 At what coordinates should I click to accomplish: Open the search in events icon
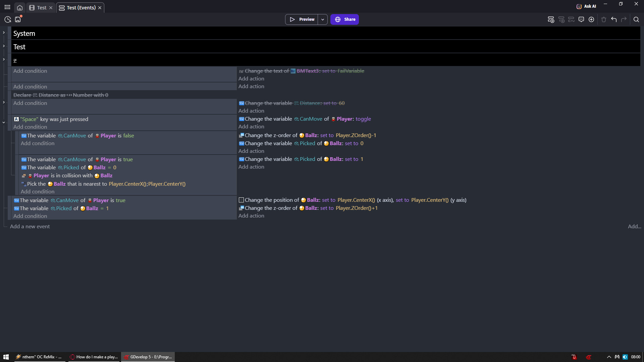coord(636,19)
